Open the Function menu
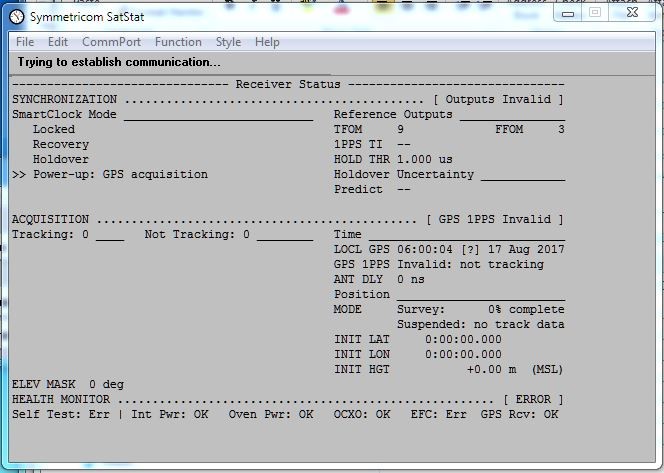 pyautogui.click(x=178, y=42)
